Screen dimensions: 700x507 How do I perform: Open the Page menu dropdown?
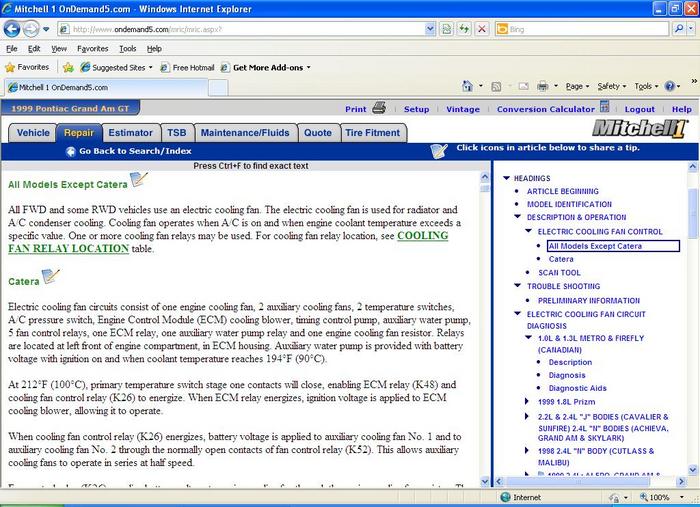tap(577, 86)
